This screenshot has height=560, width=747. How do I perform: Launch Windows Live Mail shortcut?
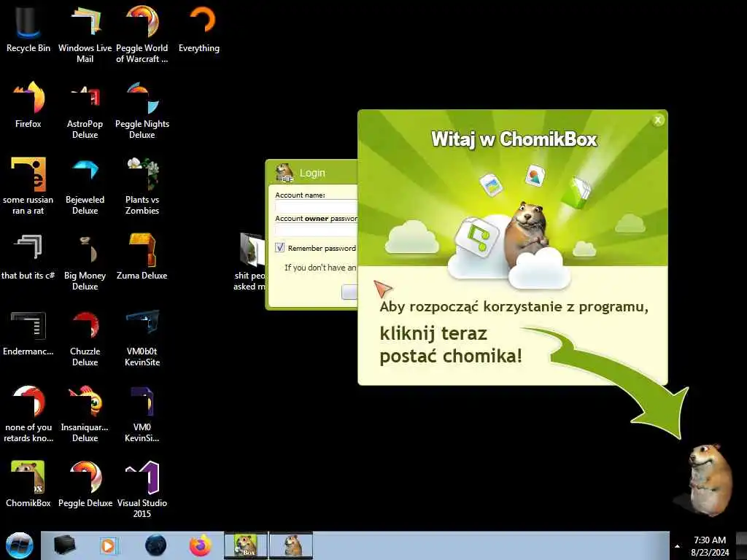[85, 34]
